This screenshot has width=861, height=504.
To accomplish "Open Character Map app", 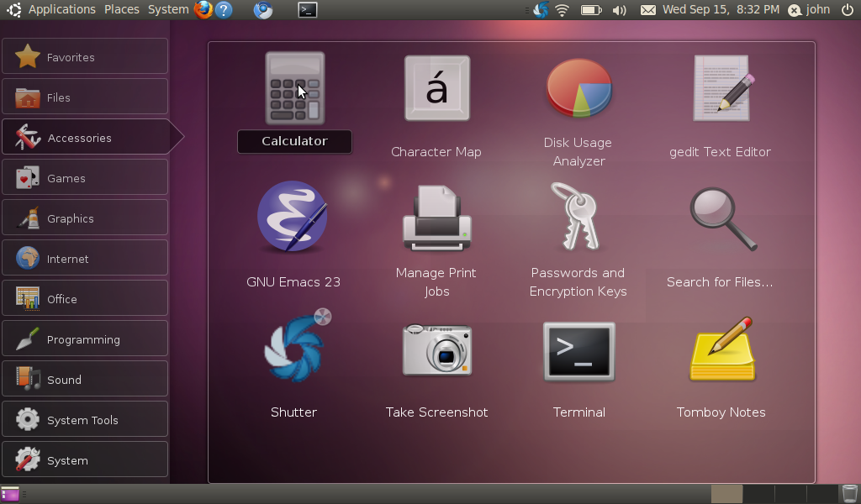I will click(x=436, y=89).
